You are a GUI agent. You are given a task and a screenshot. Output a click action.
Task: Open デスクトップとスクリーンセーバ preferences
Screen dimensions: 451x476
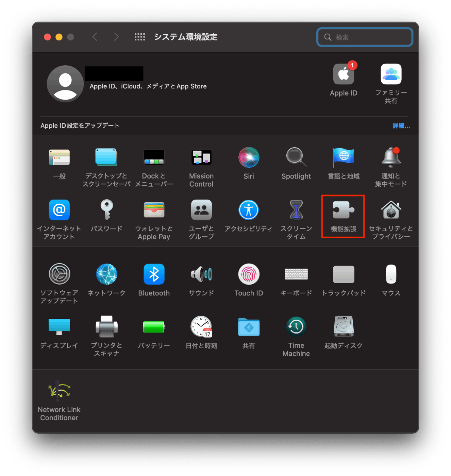click(x=106, y=157)
